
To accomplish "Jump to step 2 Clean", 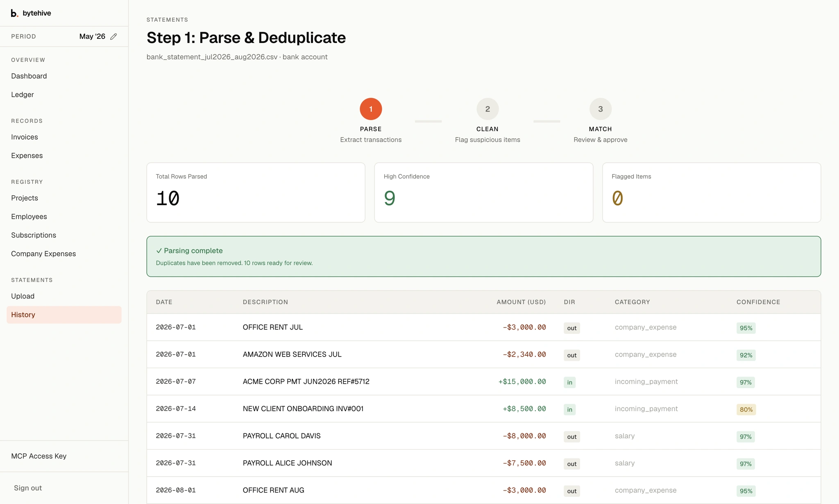I will click(x=488, y=109).
